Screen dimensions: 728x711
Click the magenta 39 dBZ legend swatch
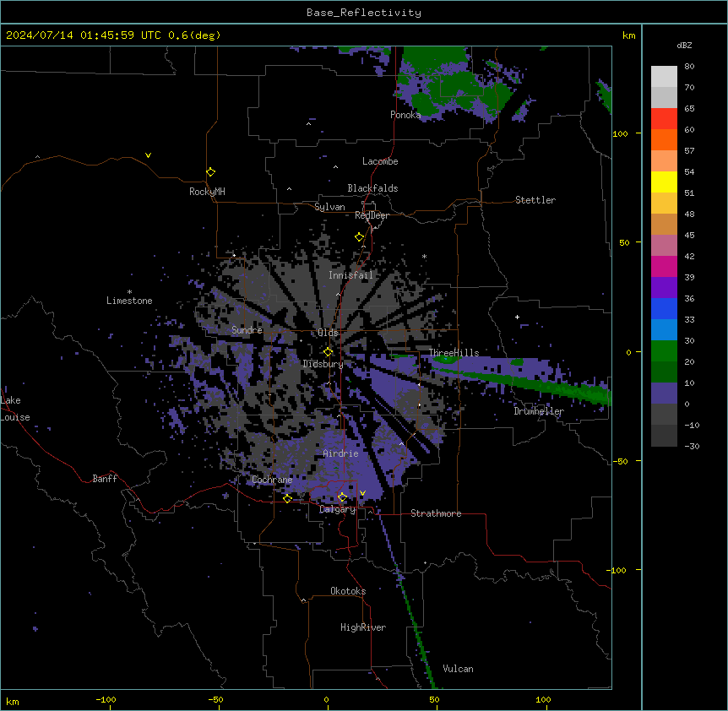[664, 266]
